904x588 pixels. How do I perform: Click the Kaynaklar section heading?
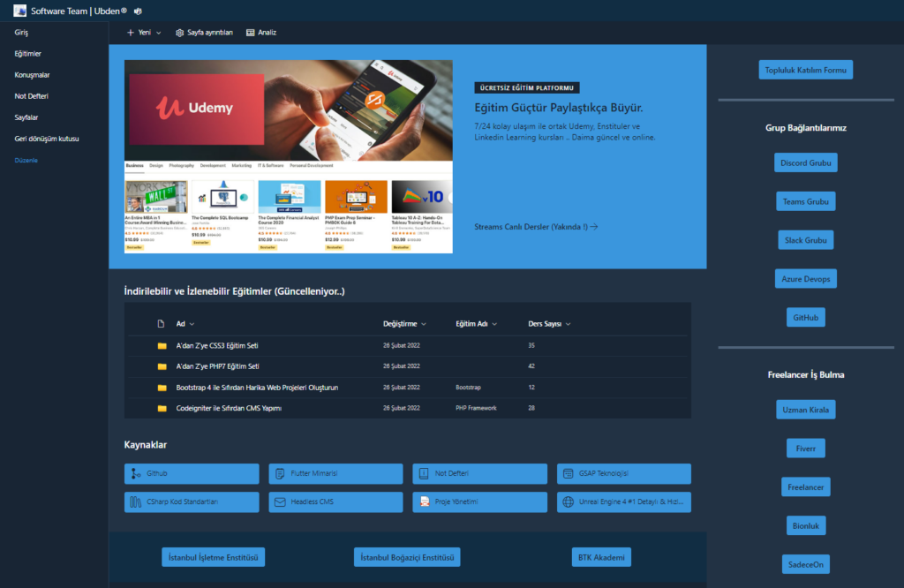tap(146, 444)
